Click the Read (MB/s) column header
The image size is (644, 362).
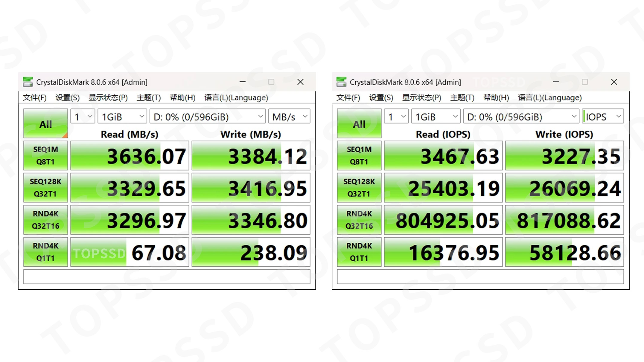click(130, 134)
